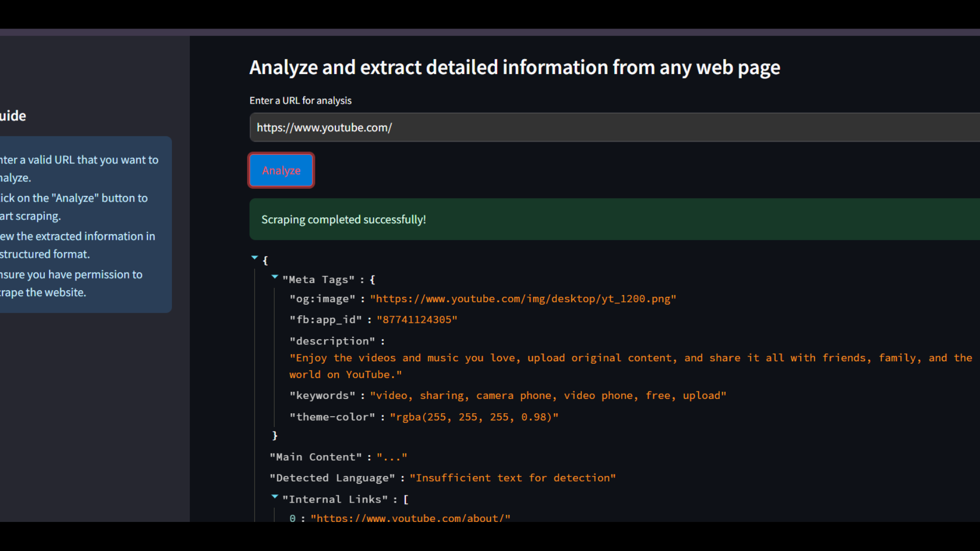This screenshot has height=551, width=980.
Task: Select "Insufficient text for detection" value
Action: point(512,478)
